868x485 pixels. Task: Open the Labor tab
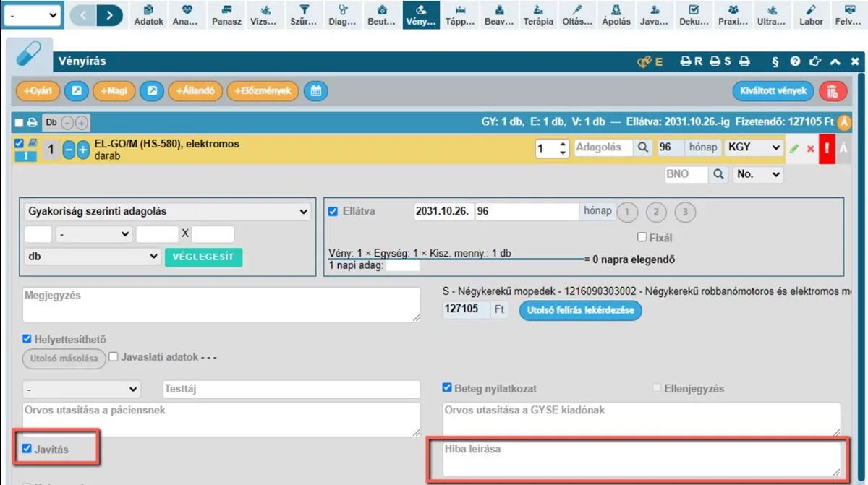pyautogui.click(x=812, y=14)
